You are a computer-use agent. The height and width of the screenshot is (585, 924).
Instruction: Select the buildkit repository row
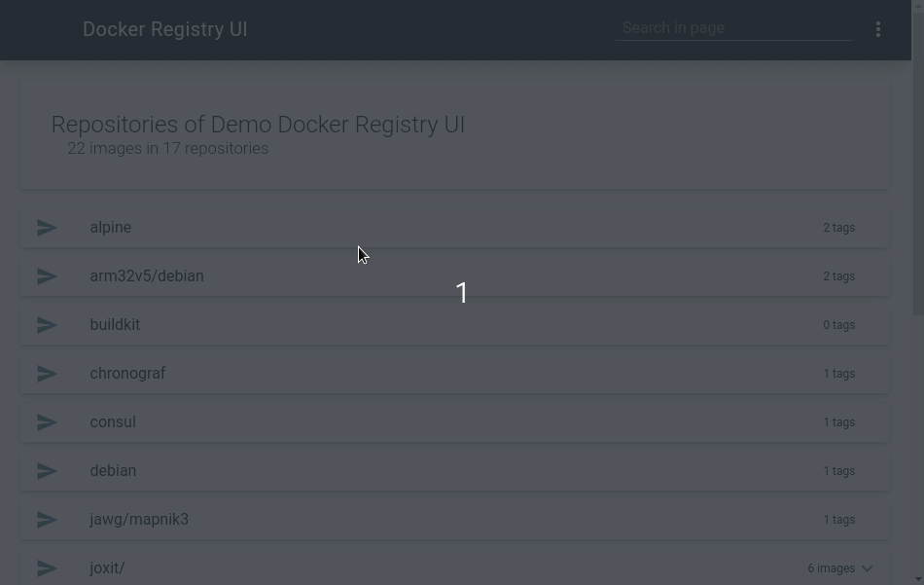(x=454, y=325)
